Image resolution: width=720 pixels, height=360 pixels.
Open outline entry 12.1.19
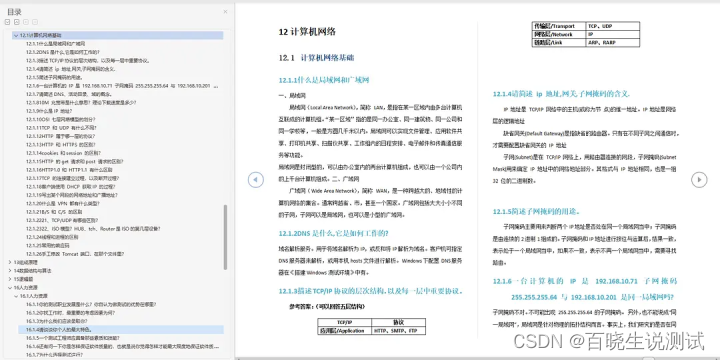pos(71,195)
